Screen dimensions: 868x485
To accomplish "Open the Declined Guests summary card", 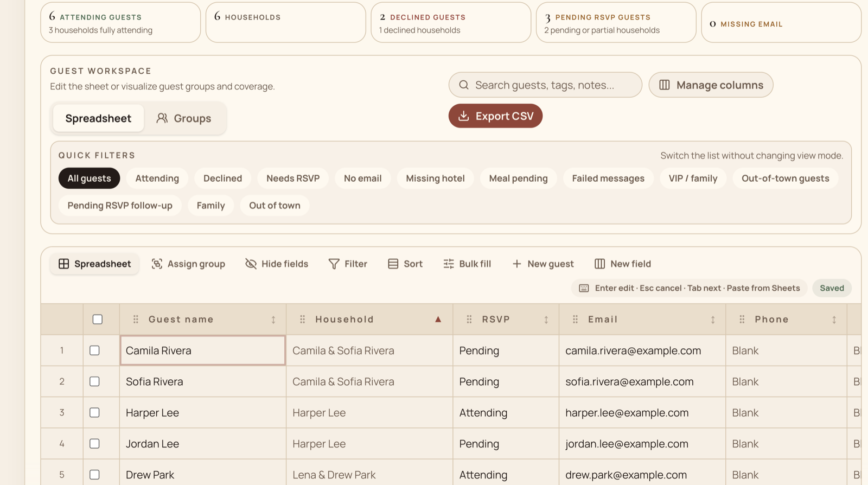I will (x=451, y=23).
